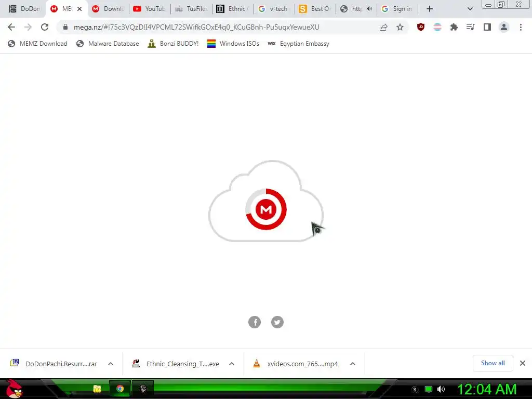Open MEGA's Twitter page icon
Screen dimensions: 532x399
pos(277,322)
